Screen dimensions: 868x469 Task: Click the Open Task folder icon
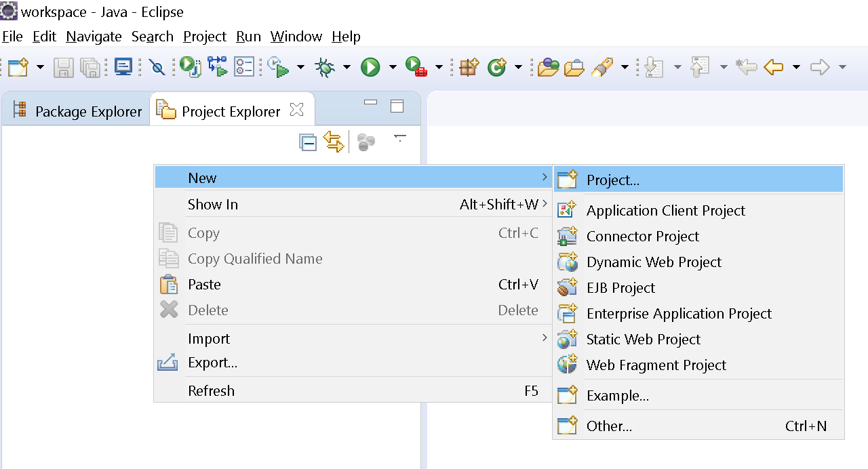coord(574,66)
